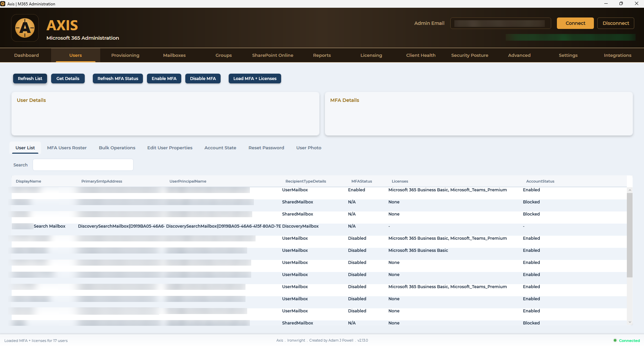Open SharePoint Online section
Image resolution: width=644 pixels, height=347 pixels.
point(273,55)
